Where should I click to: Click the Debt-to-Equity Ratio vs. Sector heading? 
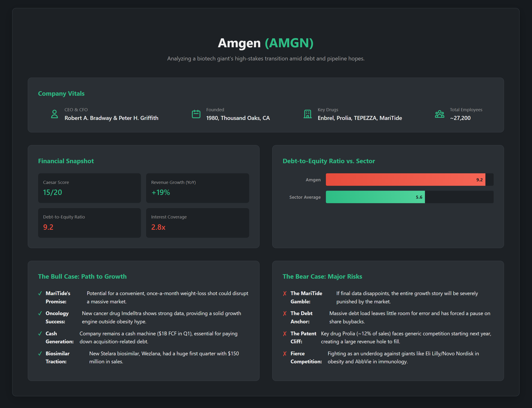point(328,161)
